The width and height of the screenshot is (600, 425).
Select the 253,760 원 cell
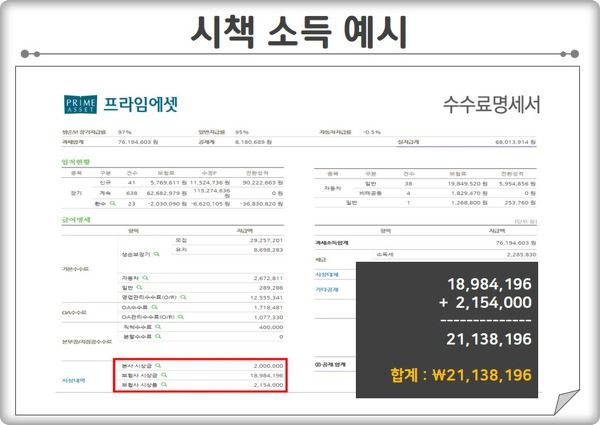520,203
